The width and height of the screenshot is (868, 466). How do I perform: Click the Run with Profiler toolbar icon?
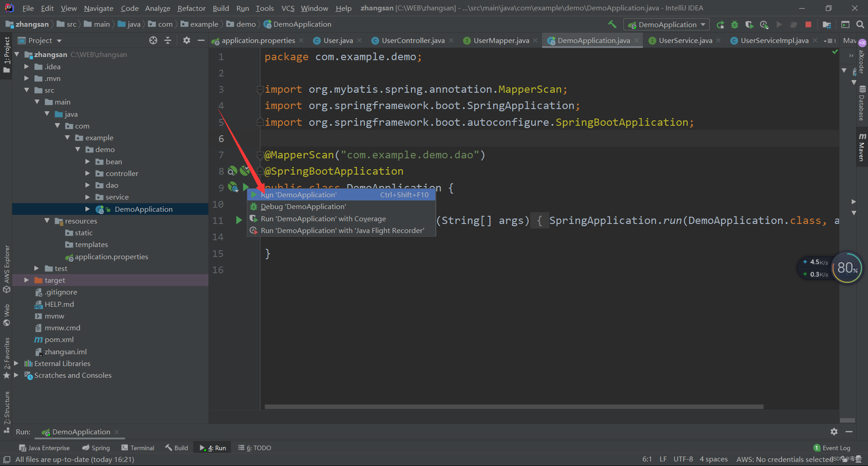pos(764,24)
